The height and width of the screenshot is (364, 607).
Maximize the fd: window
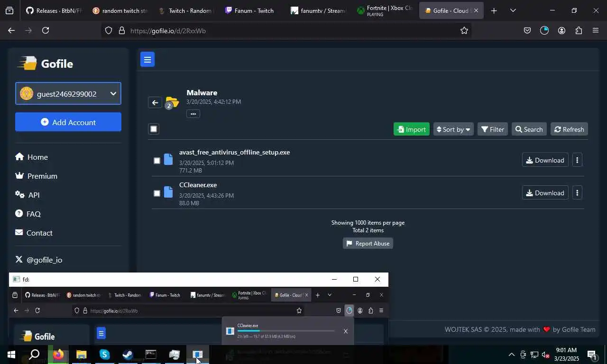[x=356, y=279]
